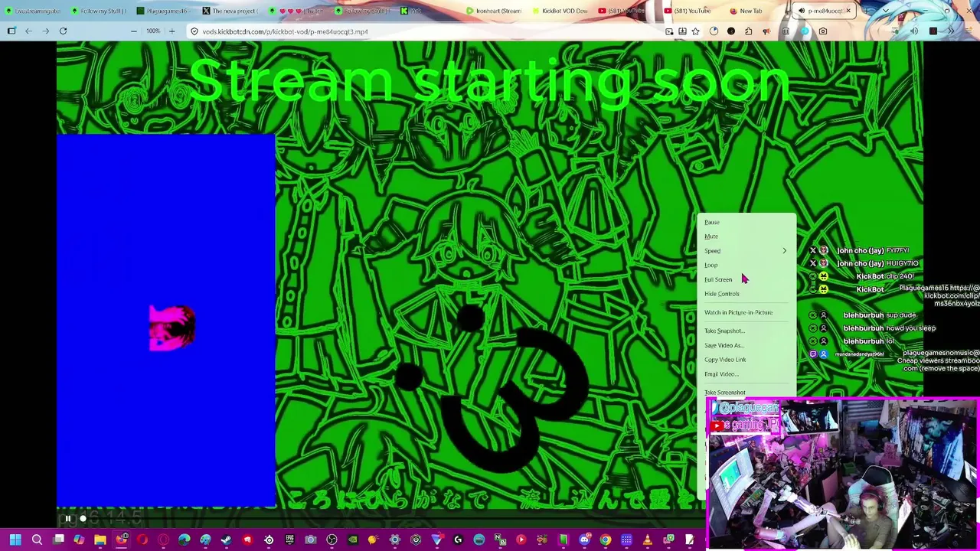Image resolution: width=980 pixels, height=551 pixels.
Task: Choose Full Screen in the context menu
Action: 718,280
